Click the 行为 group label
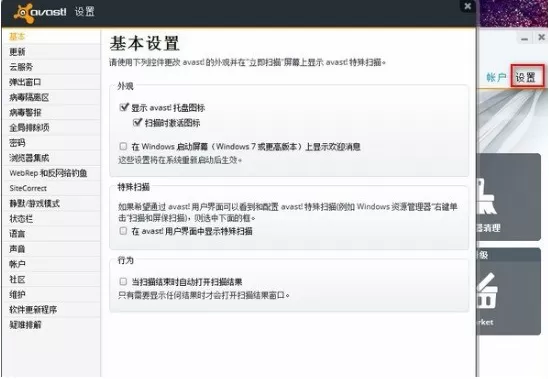Image resolution: width=549 pixels, height=379 pixels. [x=125, y=260]
